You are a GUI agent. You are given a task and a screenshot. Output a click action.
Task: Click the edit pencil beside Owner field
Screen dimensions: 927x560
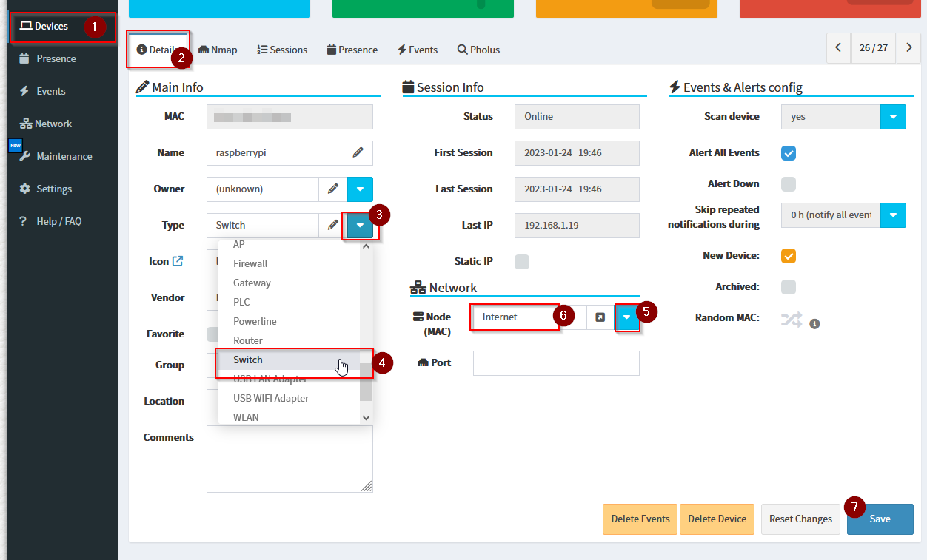click(333, 189)
